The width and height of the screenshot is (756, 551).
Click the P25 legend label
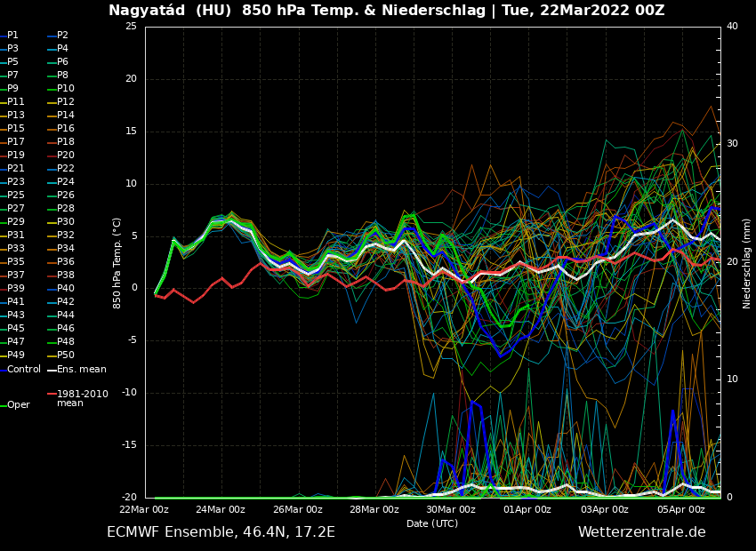pyautogui.click(x=16, y=196)
